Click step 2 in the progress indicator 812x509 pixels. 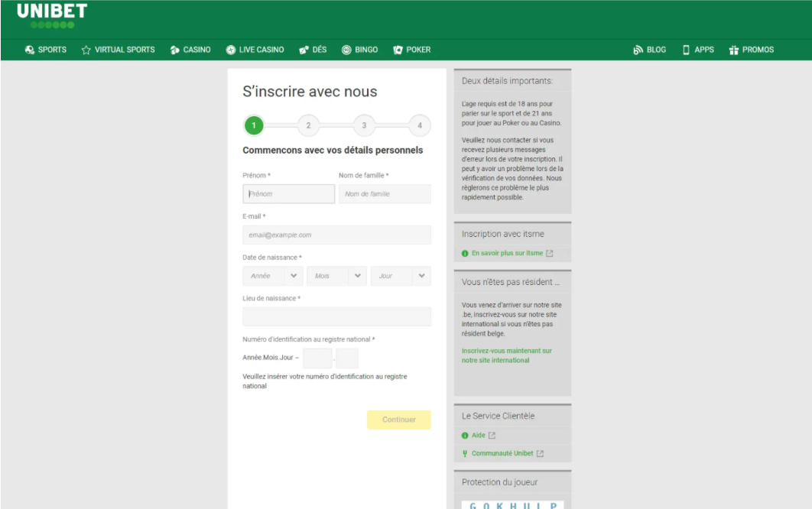309,125
